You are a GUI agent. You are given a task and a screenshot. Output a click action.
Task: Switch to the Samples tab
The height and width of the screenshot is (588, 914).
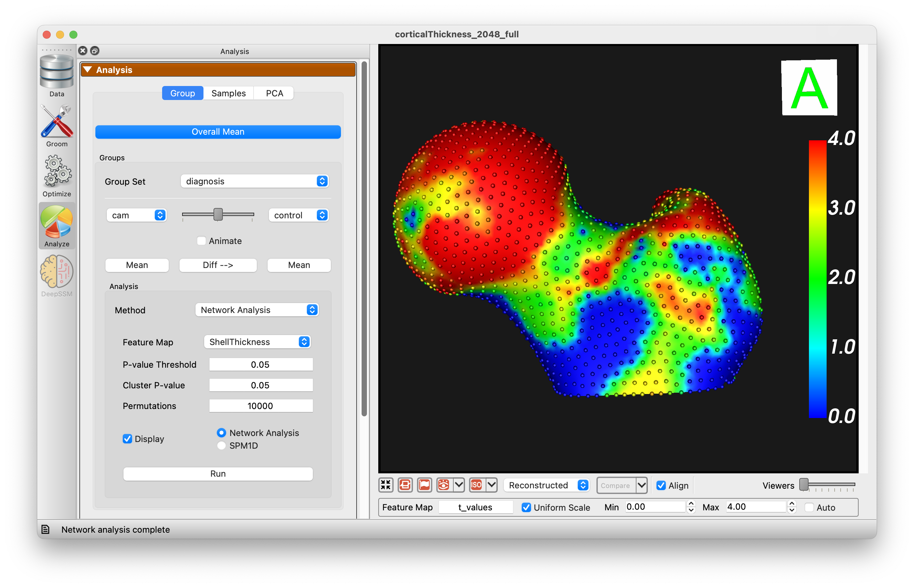(229, 93)
